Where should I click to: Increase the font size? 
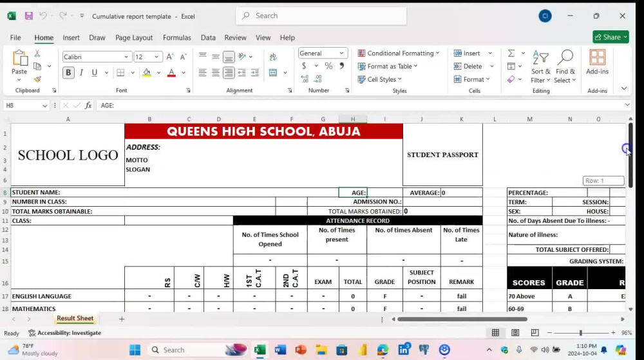(x=170, y=57)
